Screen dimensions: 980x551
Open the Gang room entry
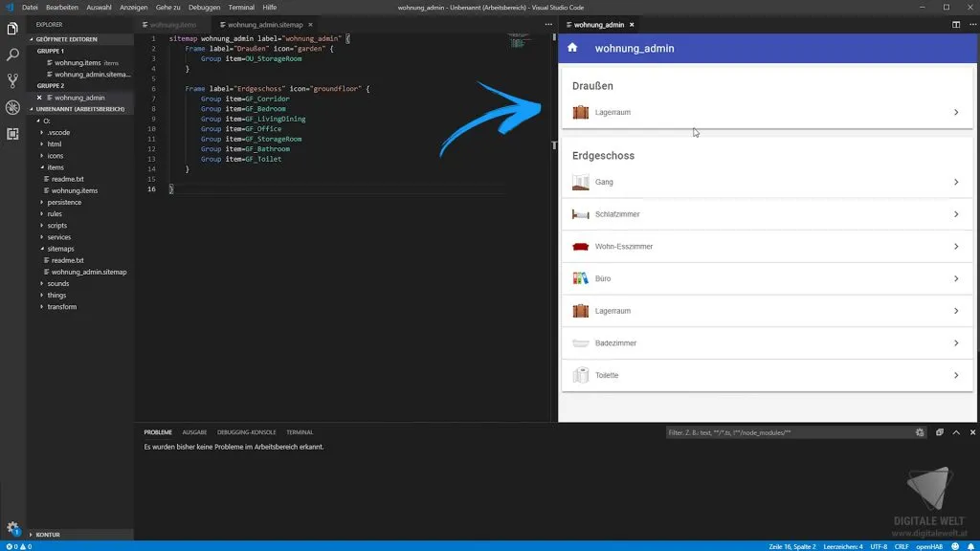click(767, 182)
